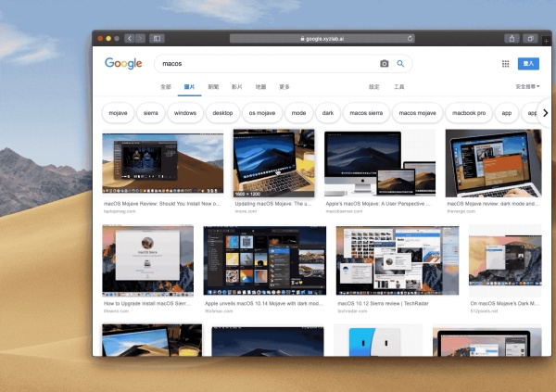The height and width of the screenshot is (392, 556).
Task: Click the techradar.com source text
Action: (x=352, y=311)
